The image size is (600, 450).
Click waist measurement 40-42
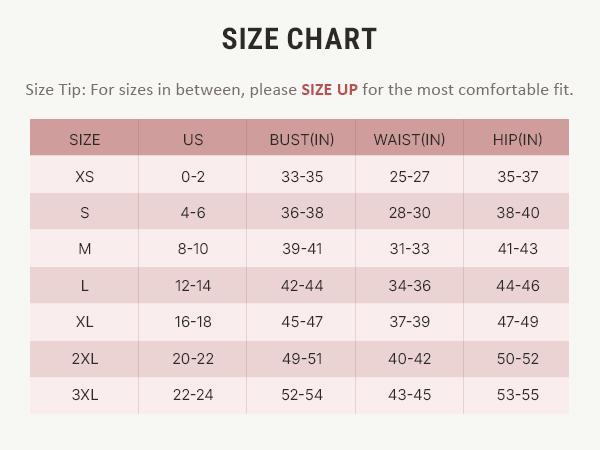tap(409, 359)
